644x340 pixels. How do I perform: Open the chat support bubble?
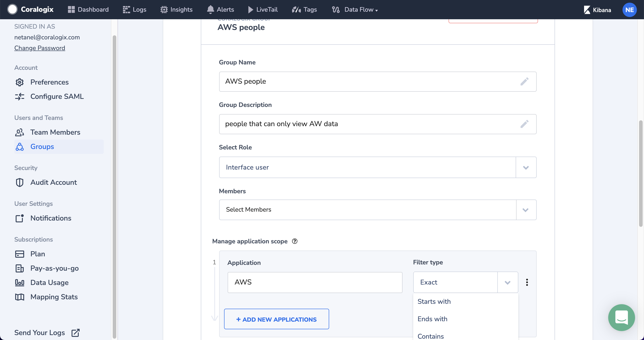[621, 317]
